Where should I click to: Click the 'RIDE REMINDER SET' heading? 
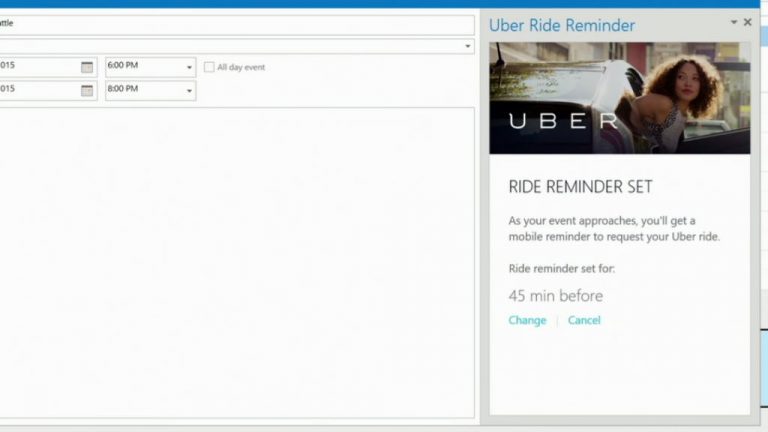pyautogui.click(x=580, y=187)
